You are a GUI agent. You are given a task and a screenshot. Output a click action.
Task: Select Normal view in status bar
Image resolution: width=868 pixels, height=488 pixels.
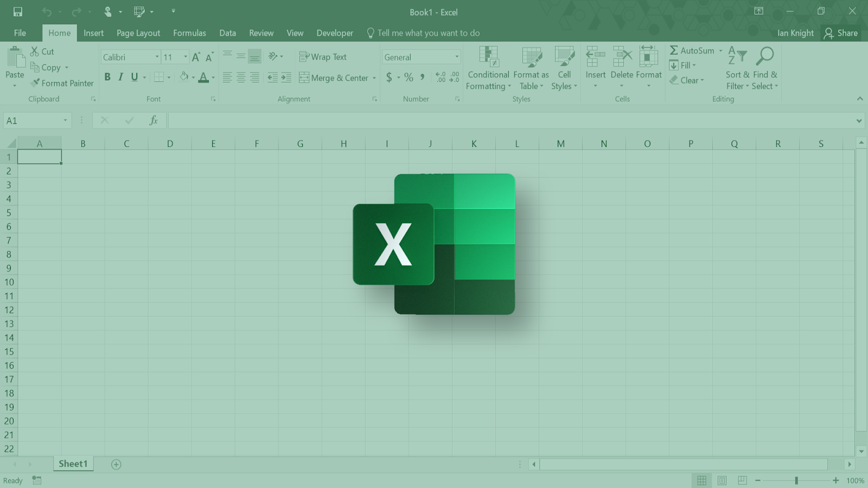(x=701, y=480)
